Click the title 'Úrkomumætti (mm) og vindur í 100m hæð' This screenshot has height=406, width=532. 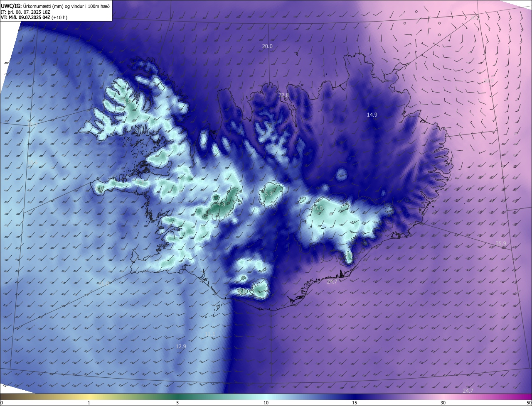pyautogui.click(x=66, y=6)
